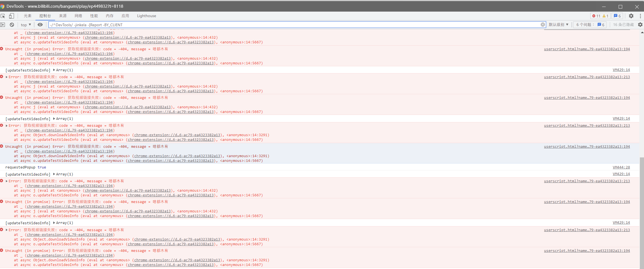The width and height of the screenshot is (644, 269).
Task: Activate the inspect element picker tool
Action: 3,16
